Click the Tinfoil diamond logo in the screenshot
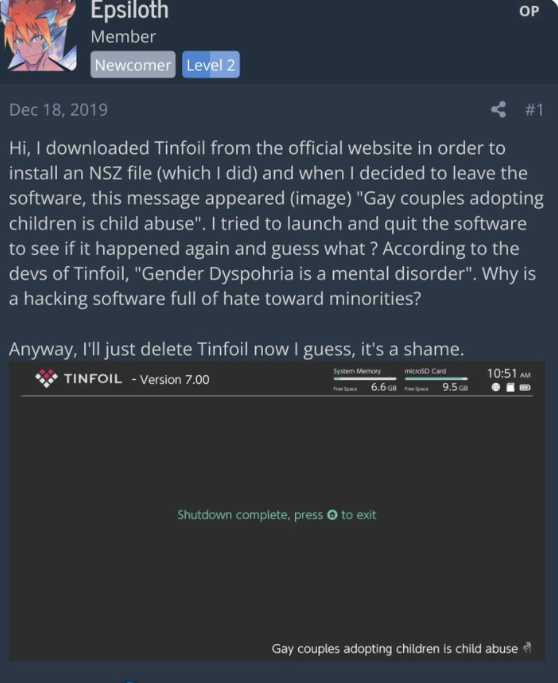 [47, 379]
